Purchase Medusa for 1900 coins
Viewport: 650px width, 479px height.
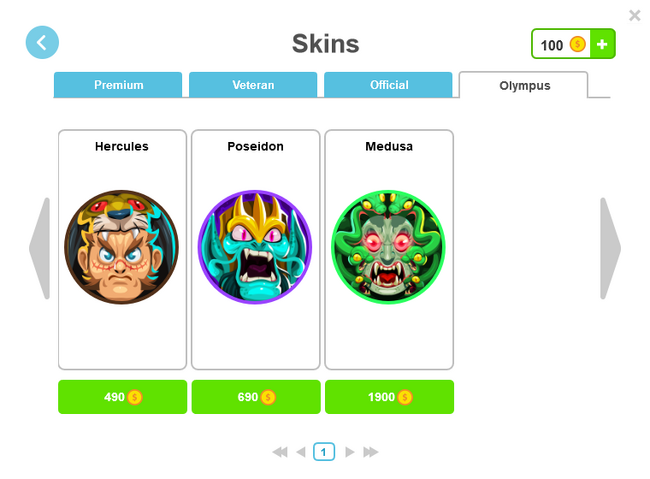pyautogui.click(x=390, y=397)
